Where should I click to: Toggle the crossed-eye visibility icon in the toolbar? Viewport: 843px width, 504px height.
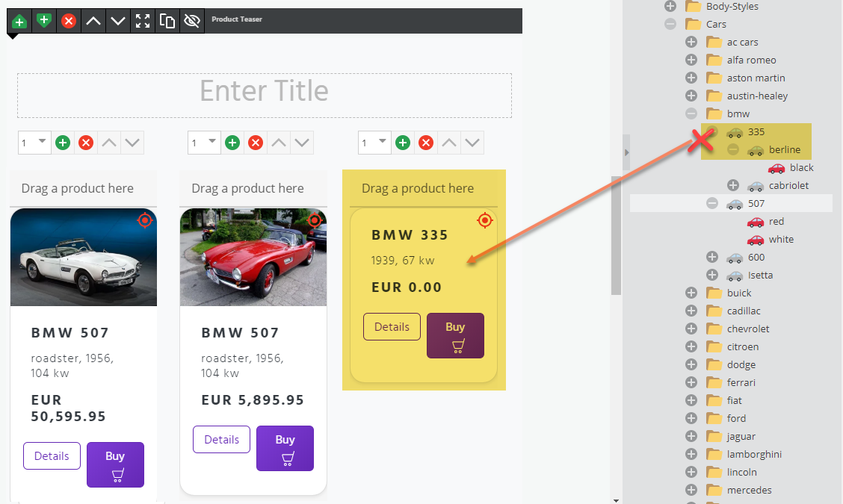tap(192, 21)
